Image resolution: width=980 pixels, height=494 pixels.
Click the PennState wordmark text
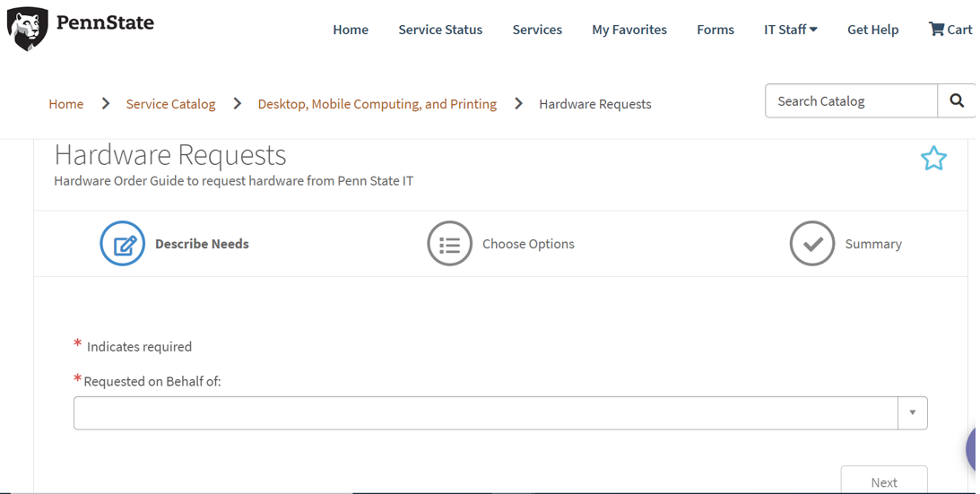[105, 22]
